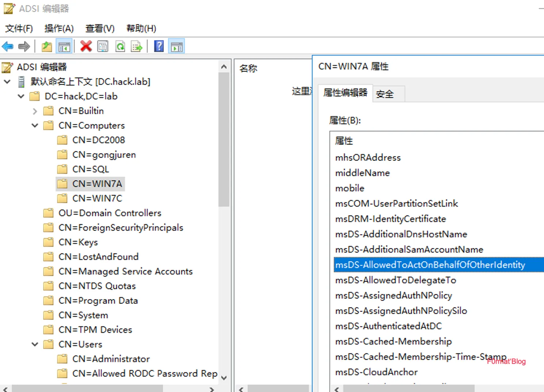This screenshot has width=544, height=392.
Task: Open Properties via the toolbar icon
Action: 103,46
